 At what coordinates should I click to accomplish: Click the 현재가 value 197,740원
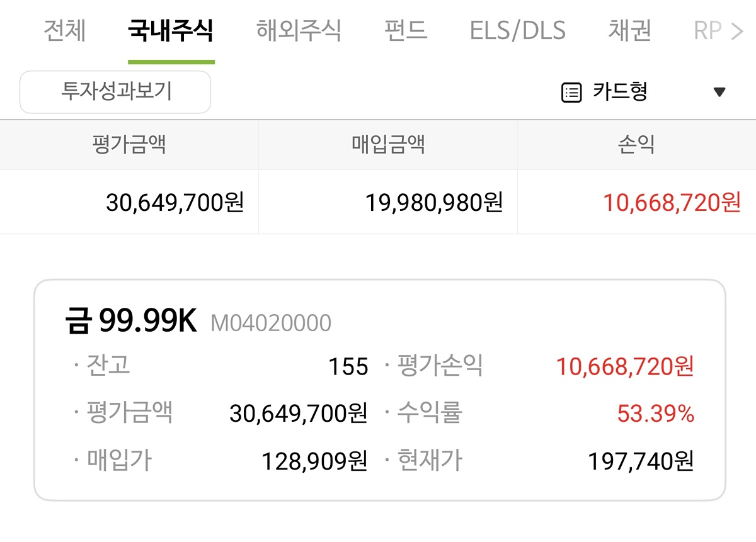click(x=641, y=461)
